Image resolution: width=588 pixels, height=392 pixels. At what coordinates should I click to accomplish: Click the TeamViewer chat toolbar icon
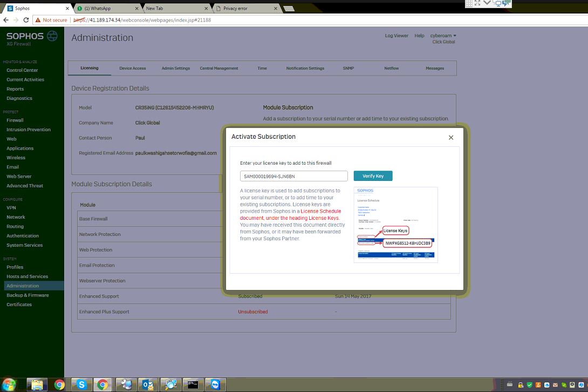pyautogui.click(x=506, y=3)
